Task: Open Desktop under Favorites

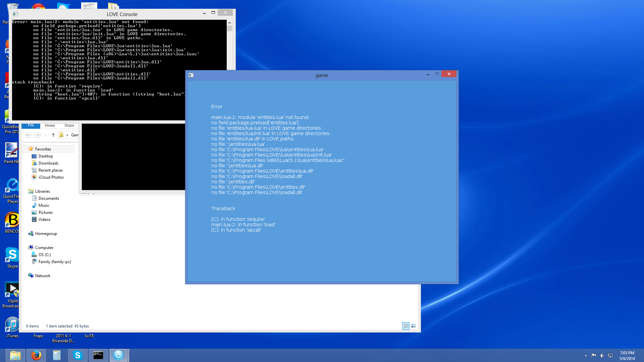Action: 46,156
